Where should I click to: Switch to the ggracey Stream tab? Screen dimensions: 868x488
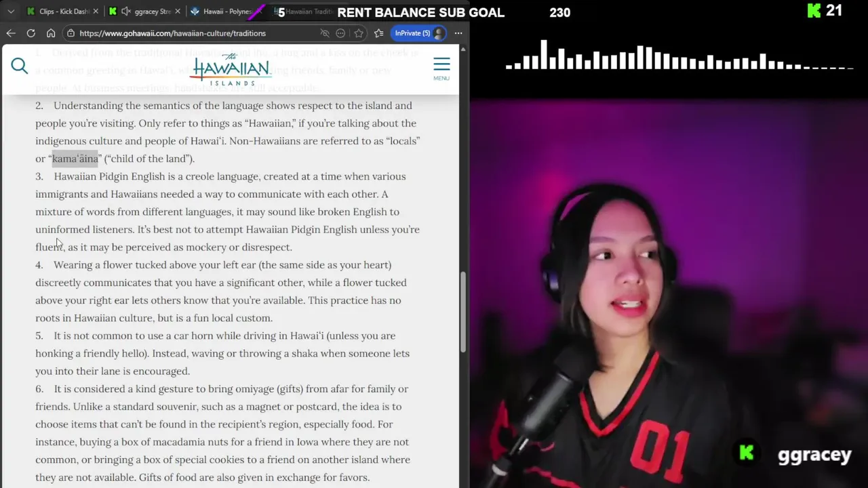pos(145,12)
